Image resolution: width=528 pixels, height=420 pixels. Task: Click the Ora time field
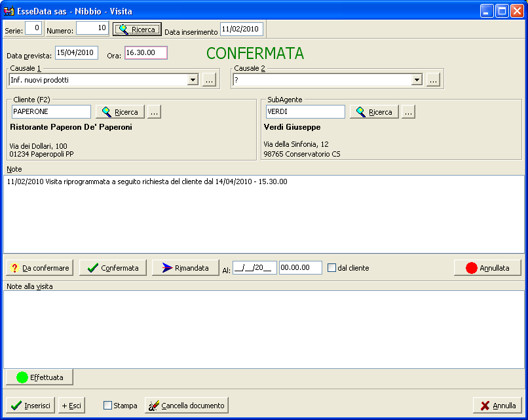[146, 52]
